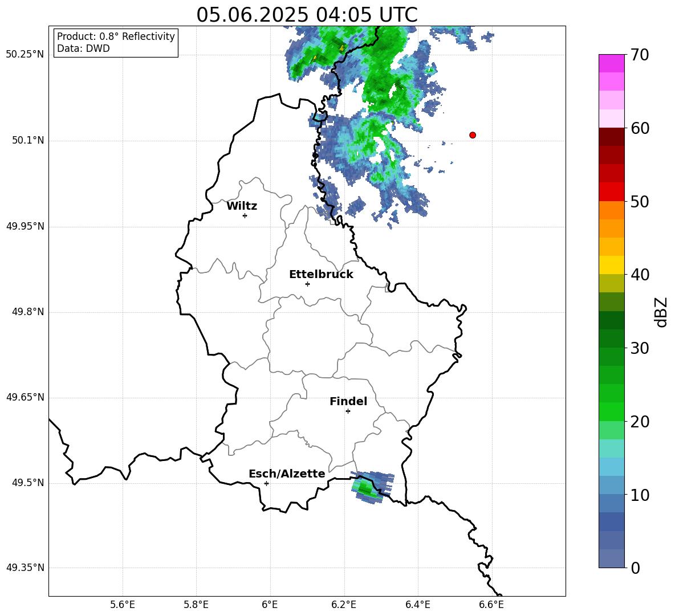Click the 5.8°E longitude label

pos(196,605)
